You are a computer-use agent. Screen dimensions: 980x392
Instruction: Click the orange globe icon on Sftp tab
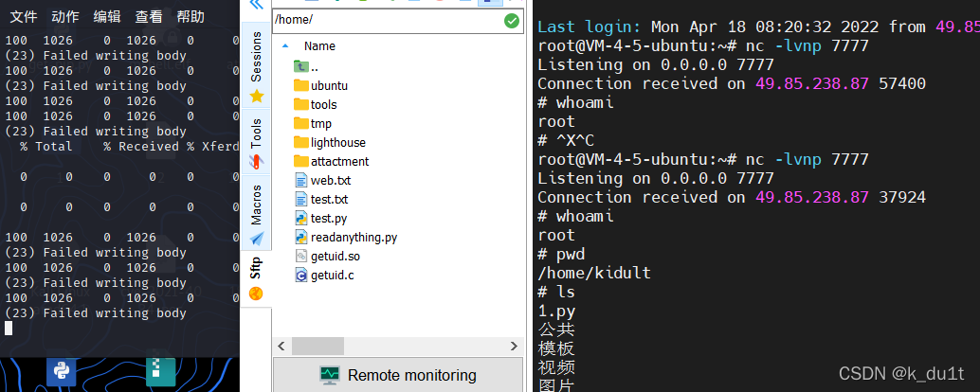coord(256,294)
